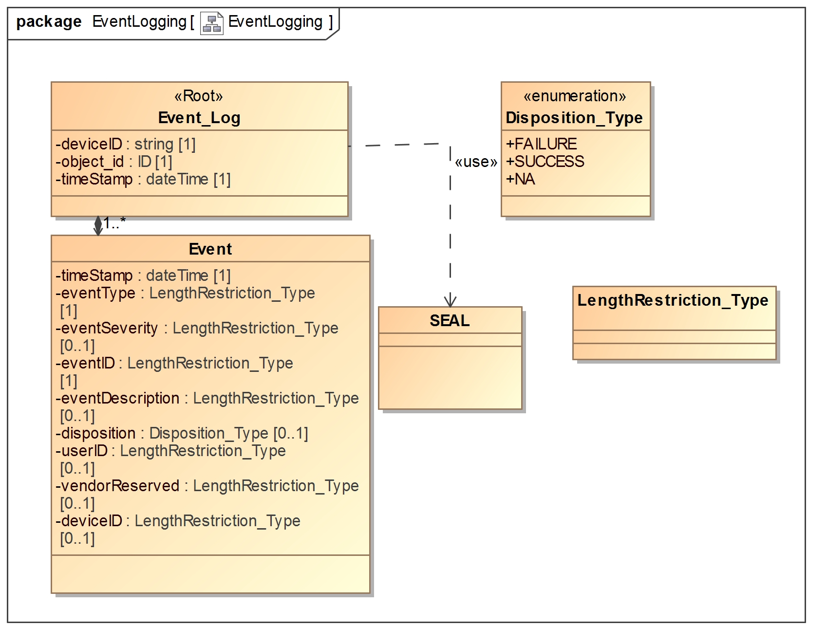This screenshot has width=827, height=644.
Task: Select the «use» dependency label
Action: [x=476, y=162]
